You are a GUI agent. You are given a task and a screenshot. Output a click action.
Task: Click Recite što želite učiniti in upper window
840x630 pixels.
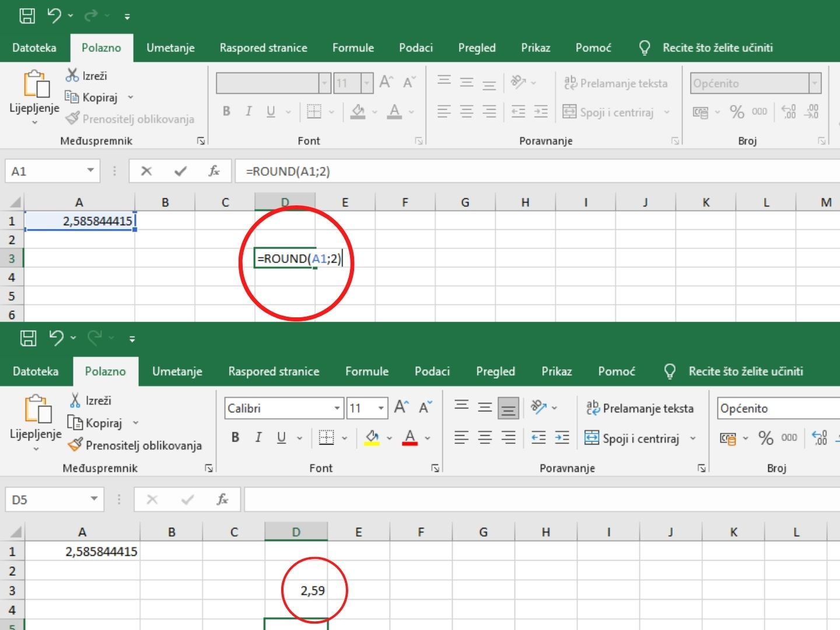[717, 48]
